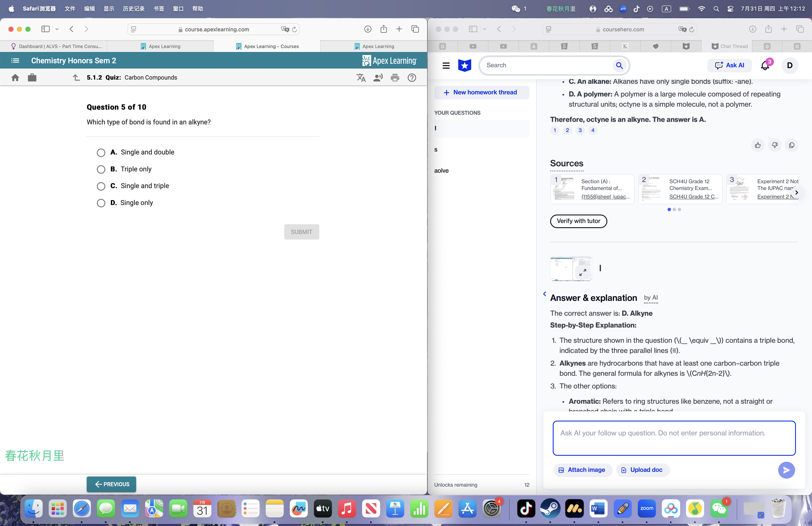This screenshot has width=812, height=526.
Task: Open the Apex course hamburger menu
Action: pos(15,61)
